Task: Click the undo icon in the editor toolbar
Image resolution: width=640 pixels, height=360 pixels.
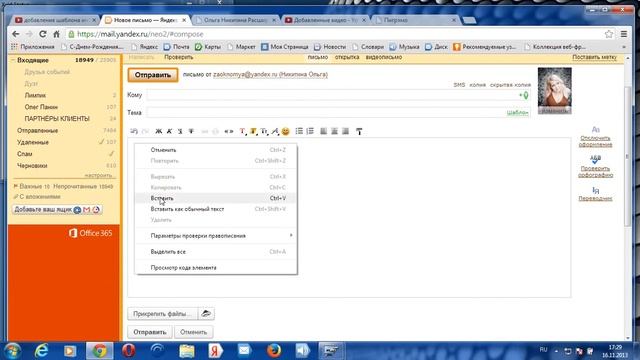Action: tap(133, 131)
